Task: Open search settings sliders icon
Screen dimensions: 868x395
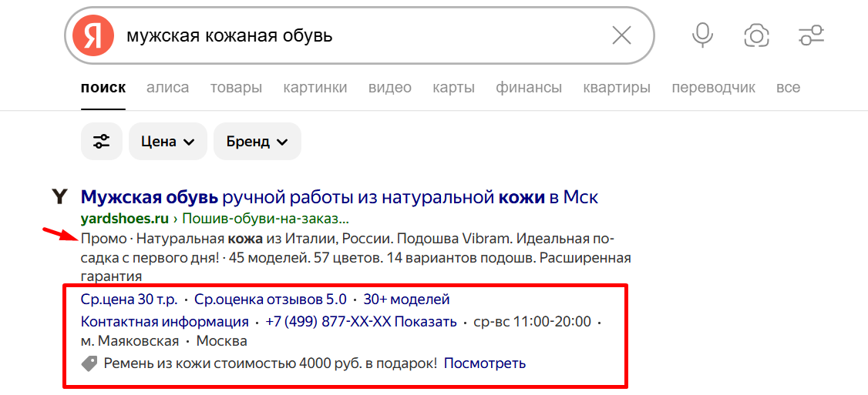Action: coord(812,35)
